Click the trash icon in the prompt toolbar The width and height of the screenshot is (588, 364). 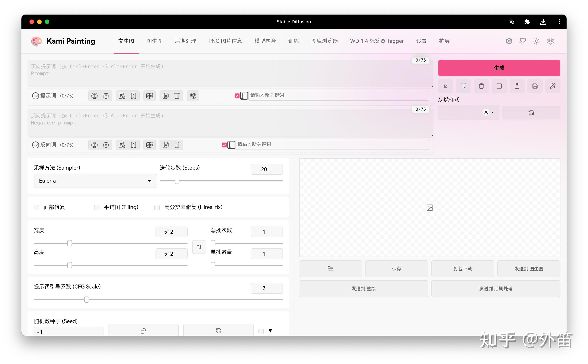(x=177, y=96)
